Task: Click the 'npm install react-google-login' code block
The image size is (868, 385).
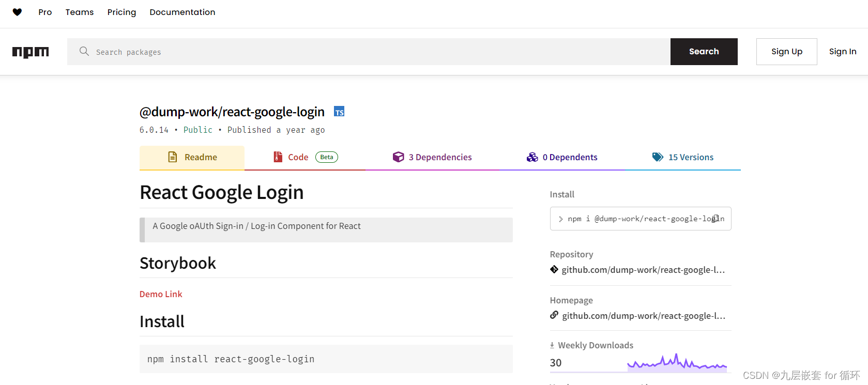Action: click(x=326, y=359)
